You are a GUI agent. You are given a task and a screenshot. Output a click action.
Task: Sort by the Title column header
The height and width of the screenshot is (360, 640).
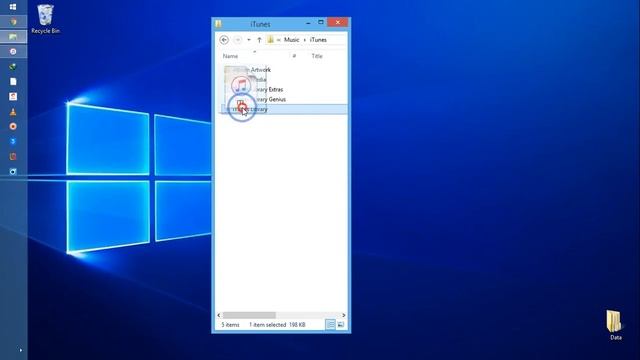(317, 56)
